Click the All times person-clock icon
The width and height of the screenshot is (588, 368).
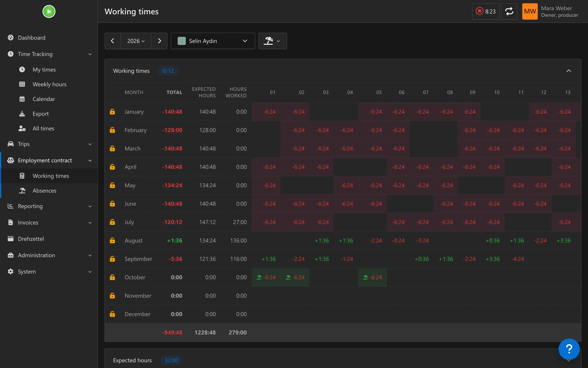pos(22,129)
